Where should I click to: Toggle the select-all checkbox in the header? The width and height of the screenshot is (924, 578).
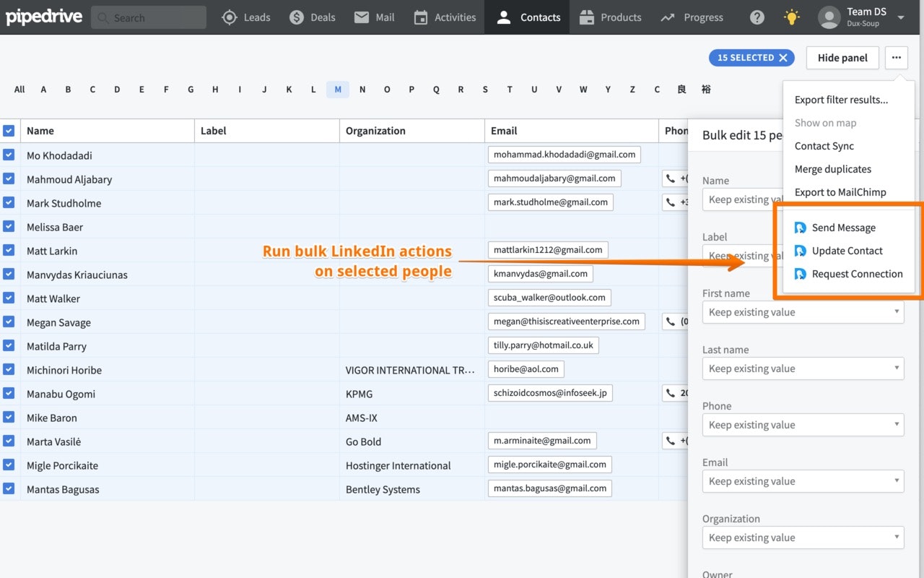point(9,131)
